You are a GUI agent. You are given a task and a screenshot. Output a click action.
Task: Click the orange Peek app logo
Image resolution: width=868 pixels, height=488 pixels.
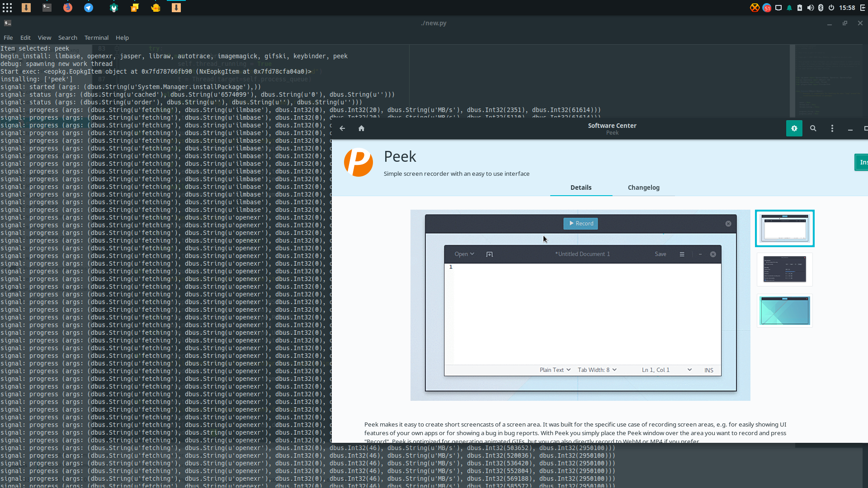pyautogui.click(x=359, y=162)
